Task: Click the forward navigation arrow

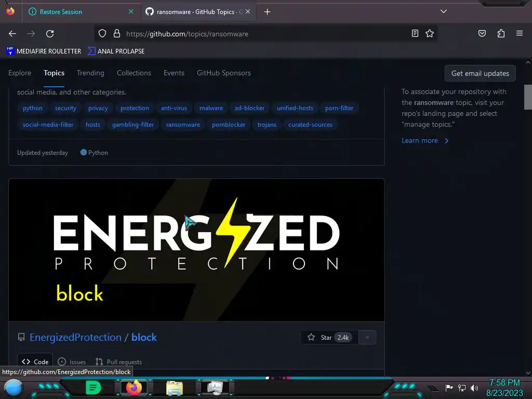Action: tap(31, 34)
